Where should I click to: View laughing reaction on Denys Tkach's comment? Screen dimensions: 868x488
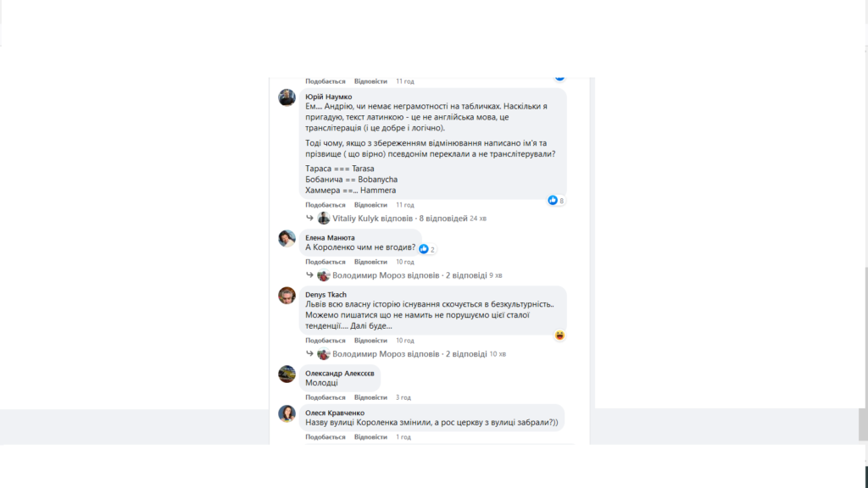click(x=559, y=335)
